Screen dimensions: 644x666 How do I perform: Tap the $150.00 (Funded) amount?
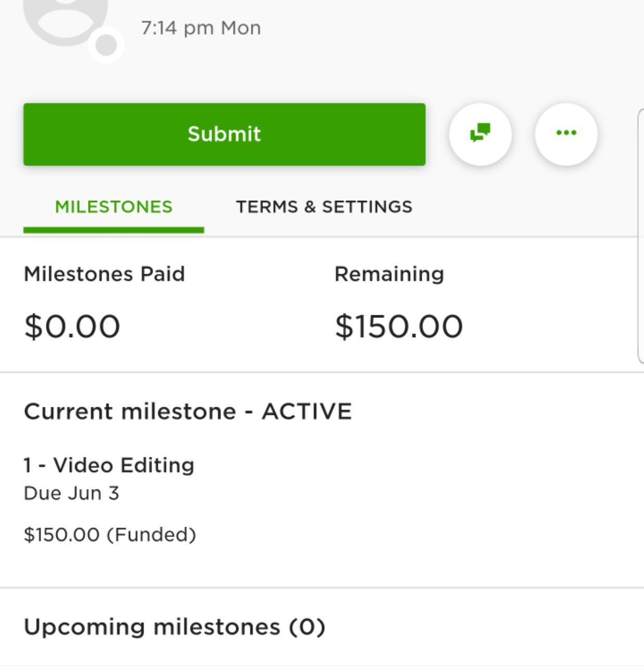pyautogui.click(x=110, y=534)
